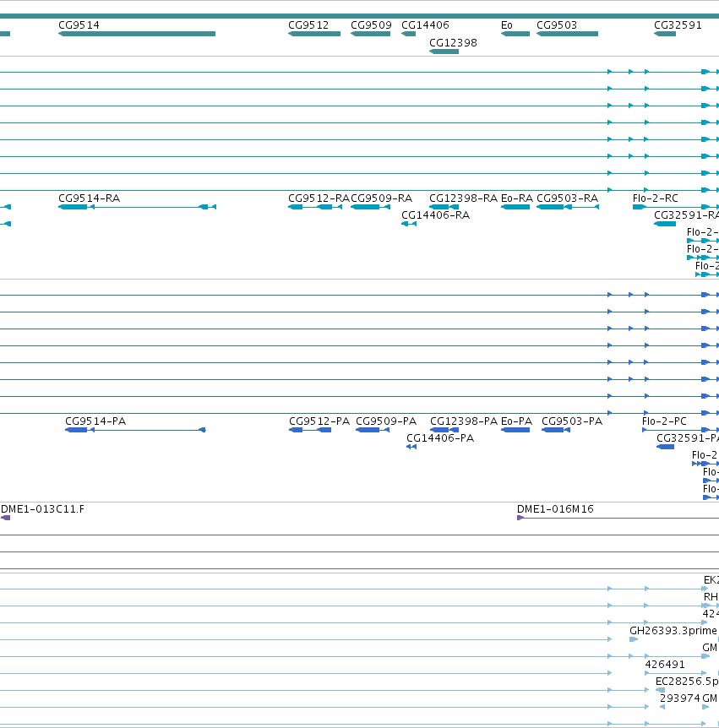
Task: Open the CG32591 gene label
Action: (678, 25)
